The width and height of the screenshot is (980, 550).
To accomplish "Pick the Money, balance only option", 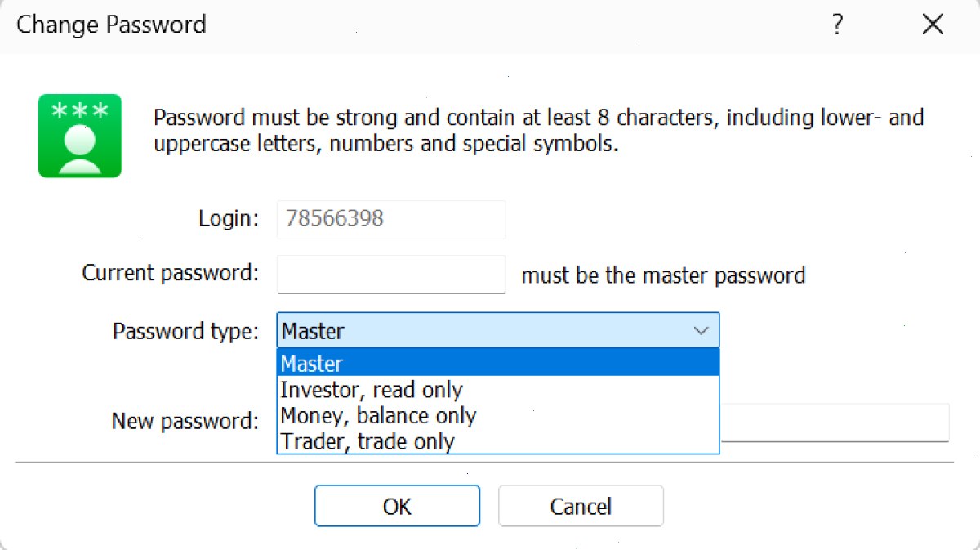I will point(498,415).
